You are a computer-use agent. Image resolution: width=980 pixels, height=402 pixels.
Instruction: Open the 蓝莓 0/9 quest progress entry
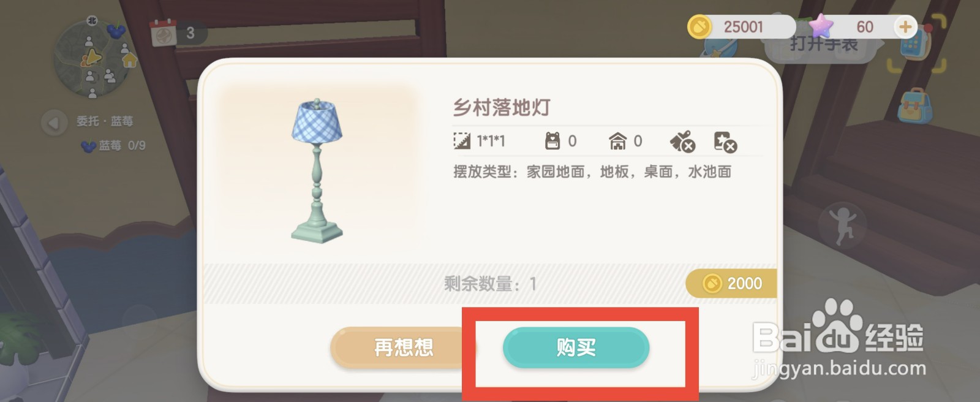(113, 146)
